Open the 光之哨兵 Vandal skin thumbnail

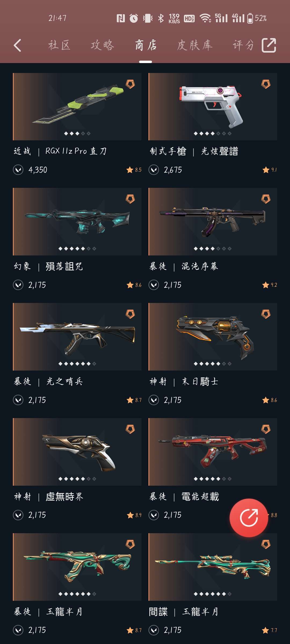pos(77,337)
